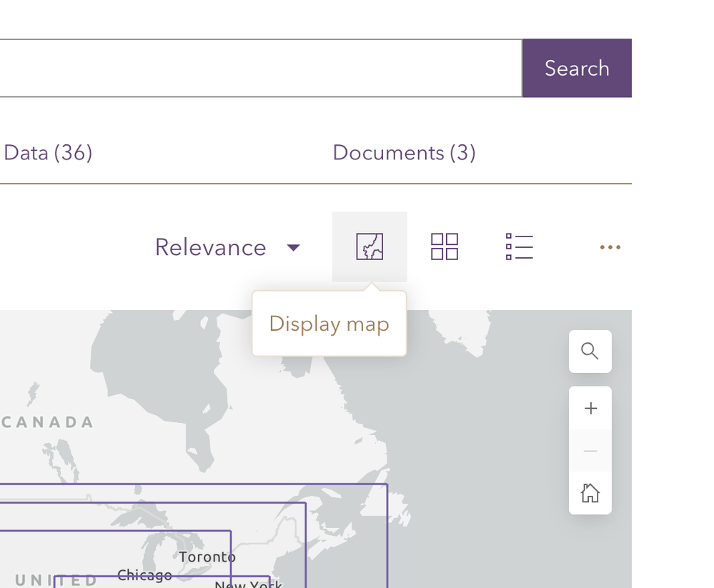The width and height of the screenshot is (714, 588).
Task: Click the New York label on the map
Action: 248,584
